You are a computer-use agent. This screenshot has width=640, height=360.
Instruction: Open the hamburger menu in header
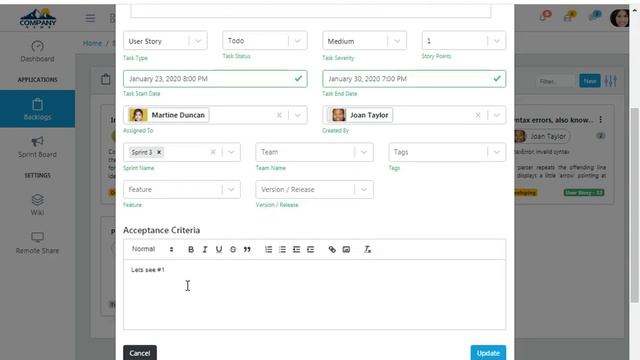coord(90,18)
